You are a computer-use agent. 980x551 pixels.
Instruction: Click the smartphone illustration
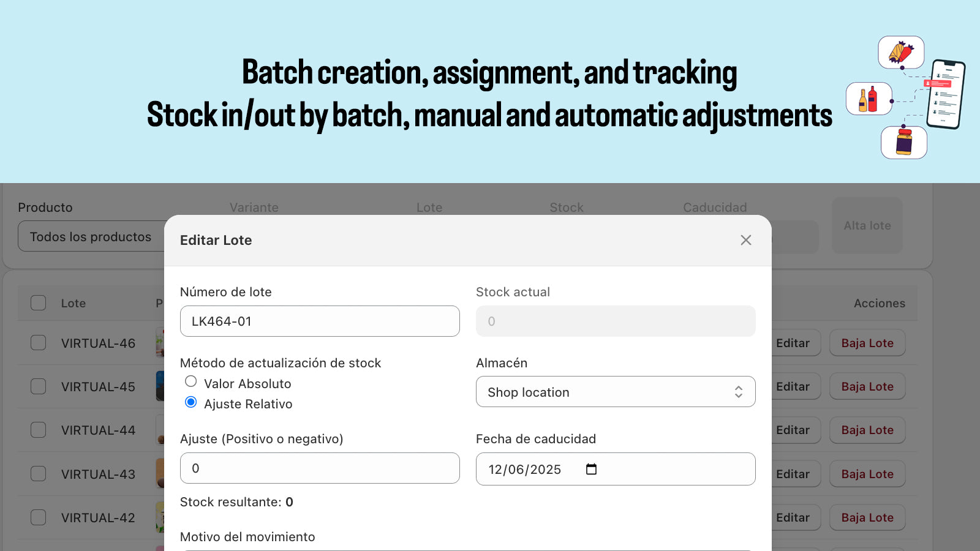click(946, 94)
